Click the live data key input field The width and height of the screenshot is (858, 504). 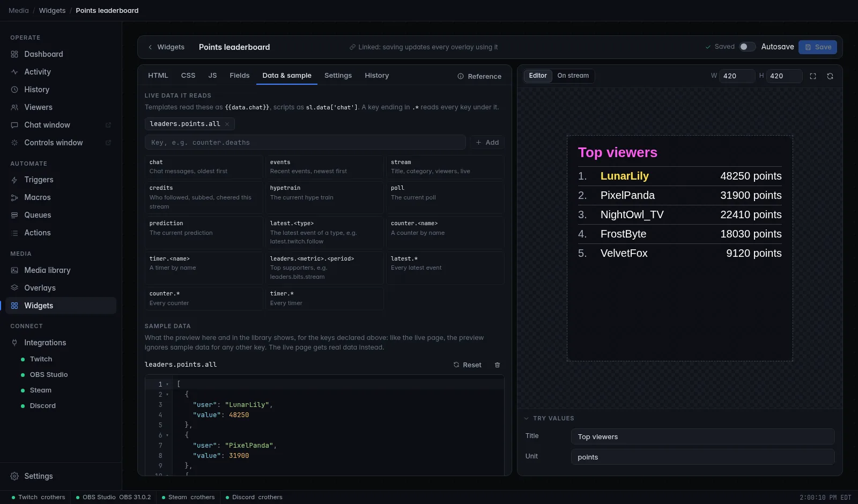tap(305, 142)
